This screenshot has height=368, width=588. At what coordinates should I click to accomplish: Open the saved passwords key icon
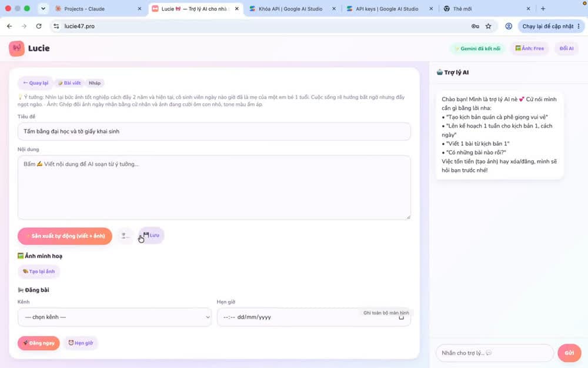475,26
